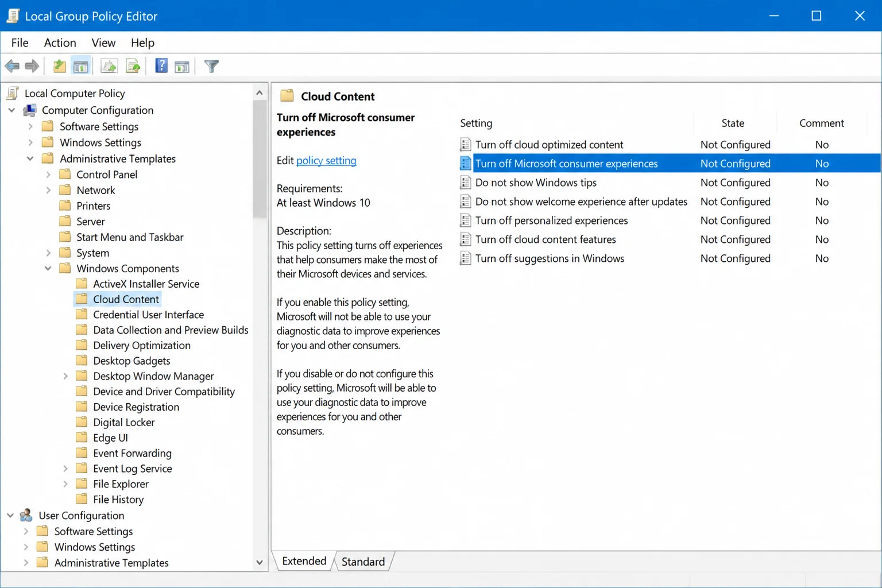This screenshot has width=882, height=588.
Task: Select the 'Server' folder in the tree
Action: click(x=91, y=221)
